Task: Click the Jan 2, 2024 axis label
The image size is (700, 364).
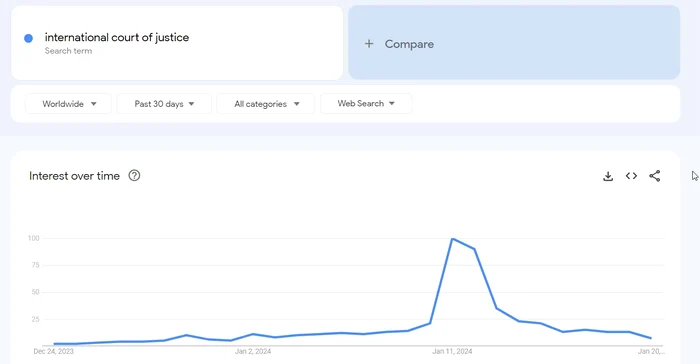Action: tap(253, 351)
